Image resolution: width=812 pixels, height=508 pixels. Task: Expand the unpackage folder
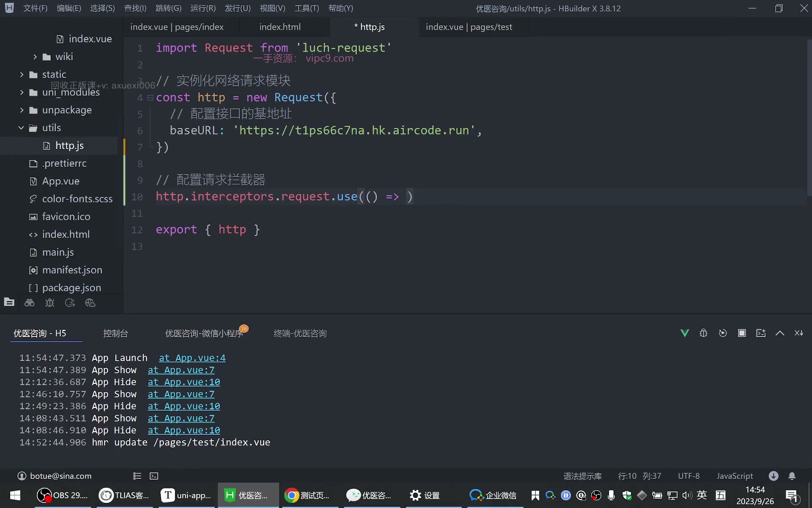coord(22,110)
